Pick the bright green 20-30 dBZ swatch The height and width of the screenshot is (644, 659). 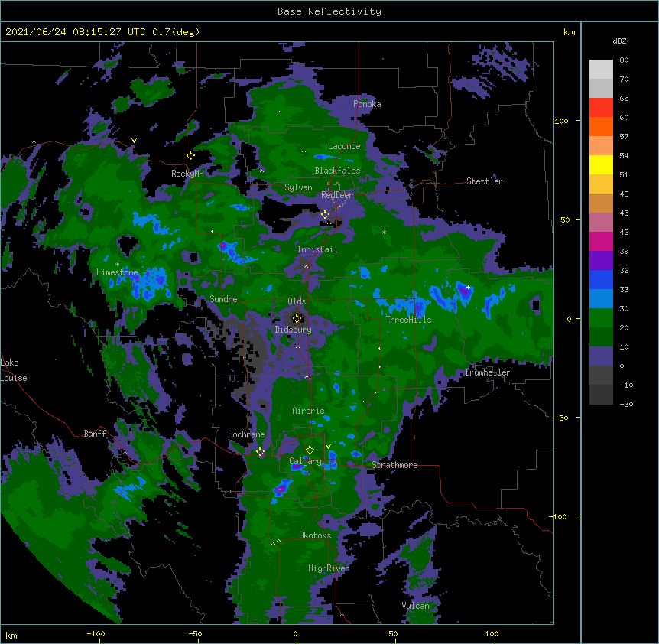(x=601, y=318)
